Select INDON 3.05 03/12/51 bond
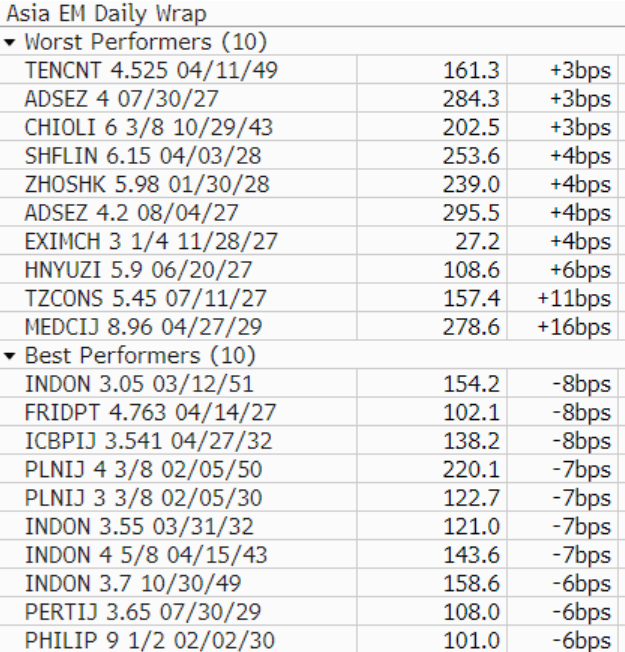 pyautogui.click(x=139, y=384)
